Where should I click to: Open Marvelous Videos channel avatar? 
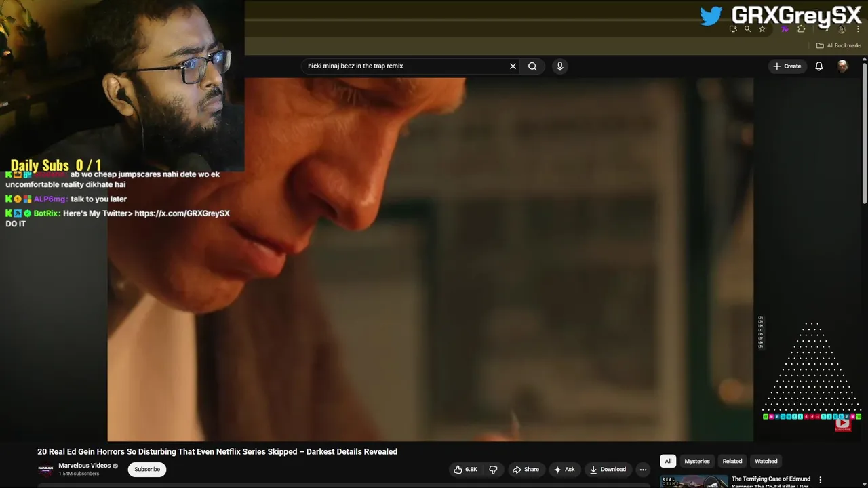(x=45, y=469)
